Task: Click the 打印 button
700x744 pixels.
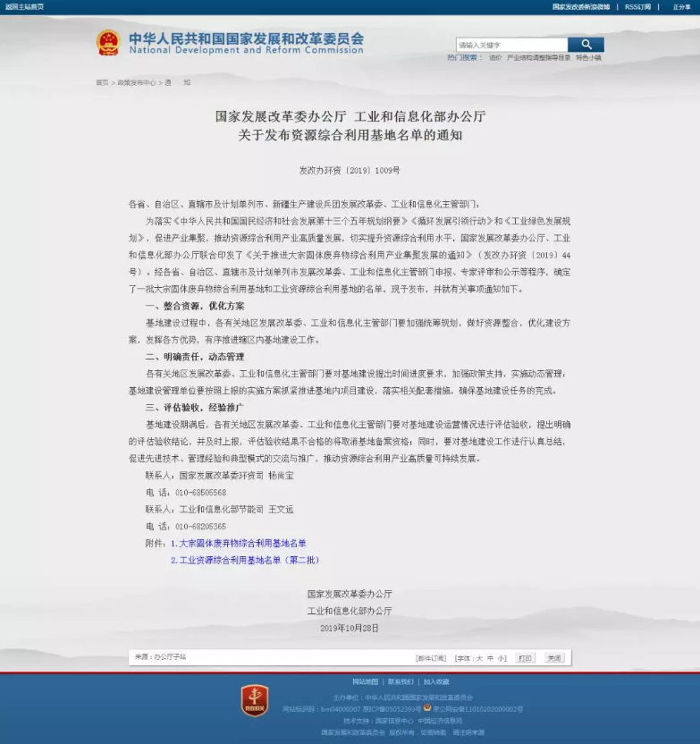Action: [525, 658]
